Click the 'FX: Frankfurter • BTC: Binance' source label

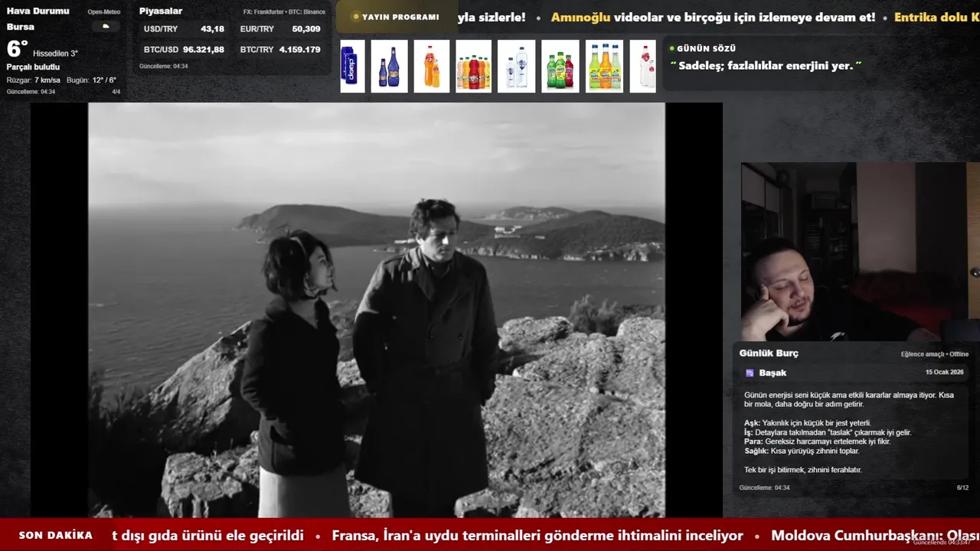[x=284, y=12]
